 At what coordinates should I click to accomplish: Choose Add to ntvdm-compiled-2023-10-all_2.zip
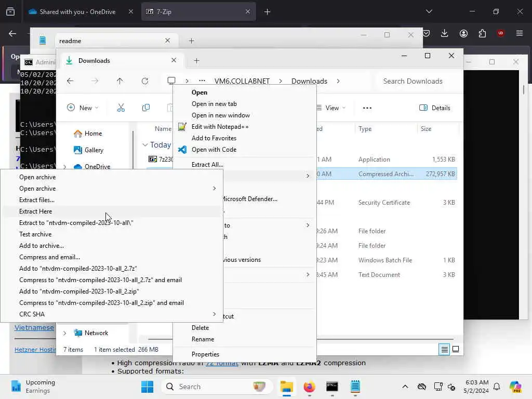(x=111, y=291)
